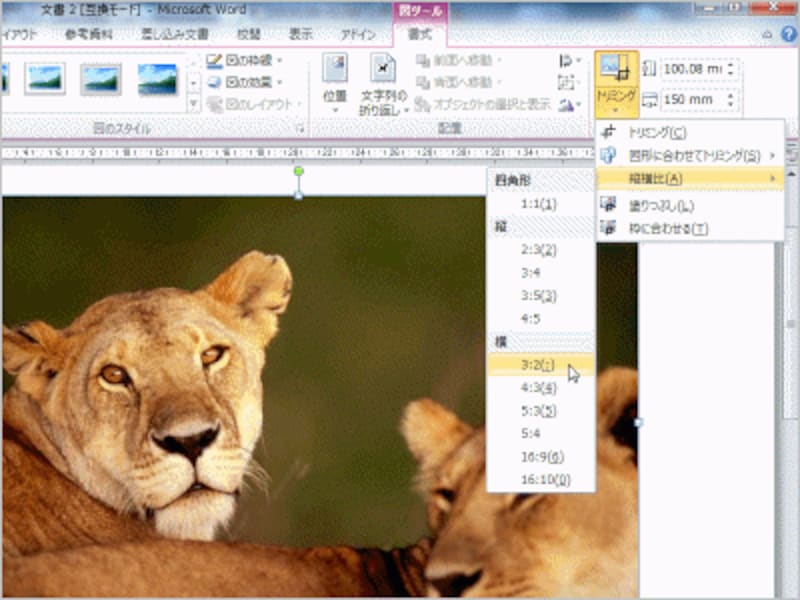Click the minimize ribbon caret icon
Screen dimensions: 800x600
pyautogui.click(x=767, y=35)
